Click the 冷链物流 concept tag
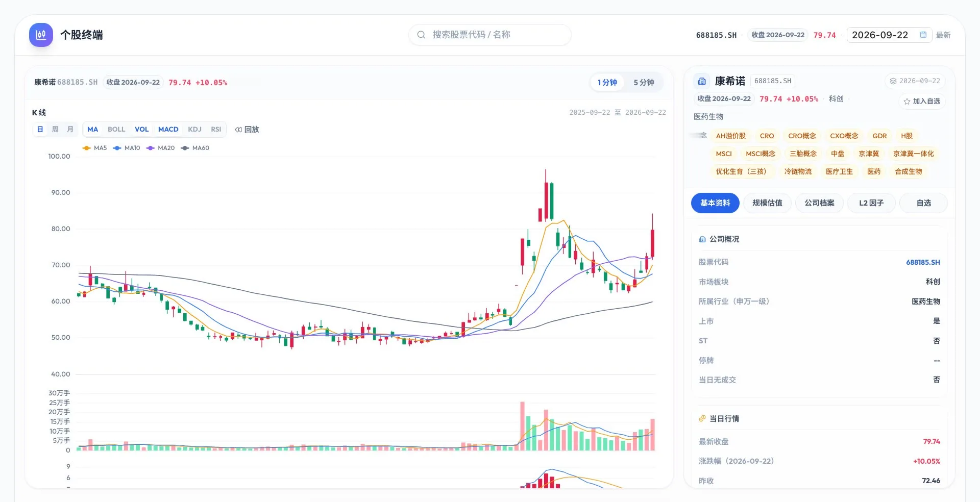 click(798, 172)
